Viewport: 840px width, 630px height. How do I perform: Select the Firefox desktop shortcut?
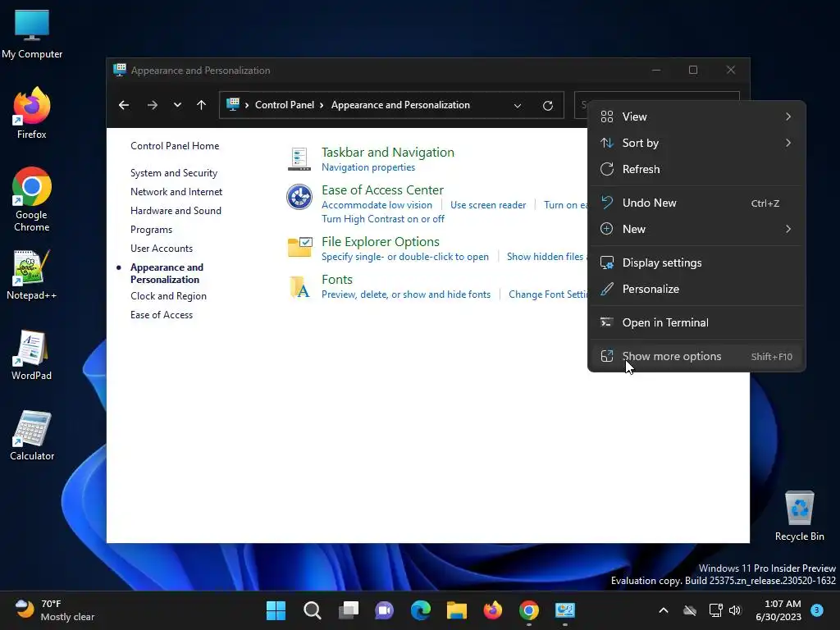click(x=32, y=112)
